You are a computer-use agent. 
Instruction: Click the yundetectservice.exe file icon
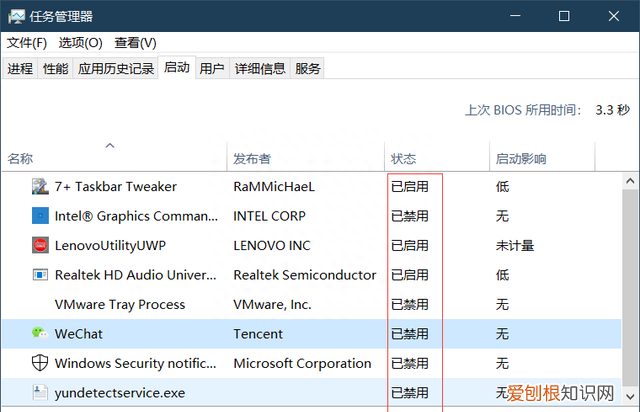click(40, 392)
